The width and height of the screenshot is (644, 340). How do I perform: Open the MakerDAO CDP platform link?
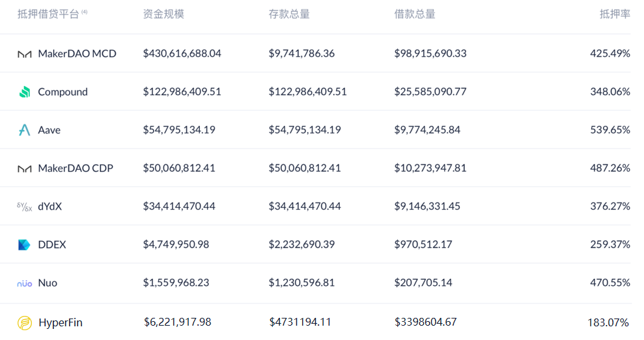(76, 168)
